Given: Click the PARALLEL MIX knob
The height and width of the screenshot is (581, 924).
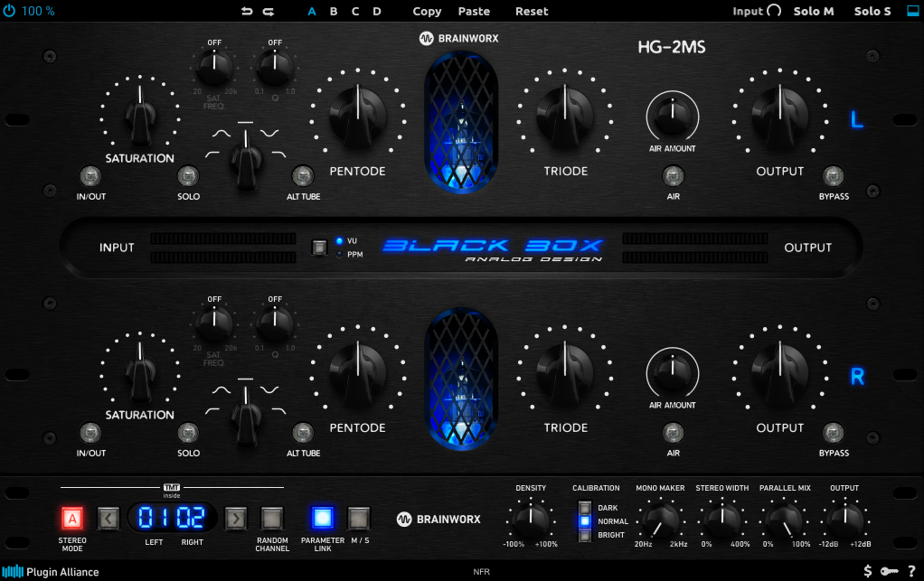Looking at the screenshot, I should tap(784, 520).
